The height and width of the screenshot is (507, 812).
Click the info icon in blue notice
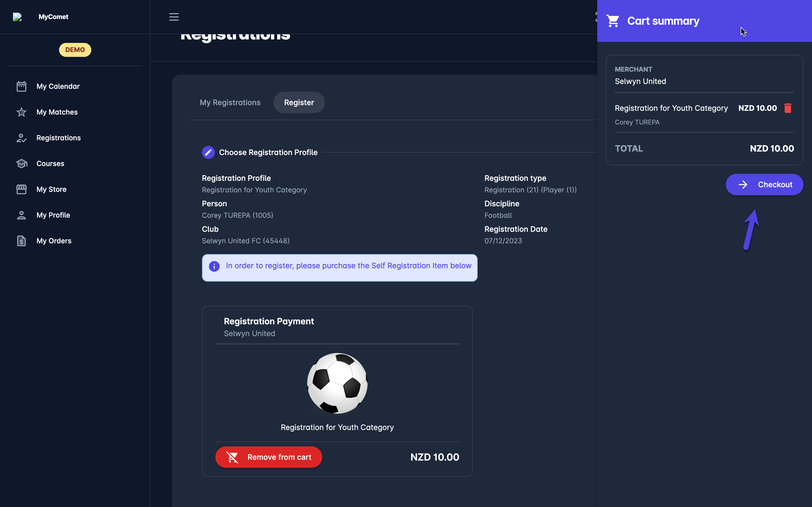pos(214,266)
